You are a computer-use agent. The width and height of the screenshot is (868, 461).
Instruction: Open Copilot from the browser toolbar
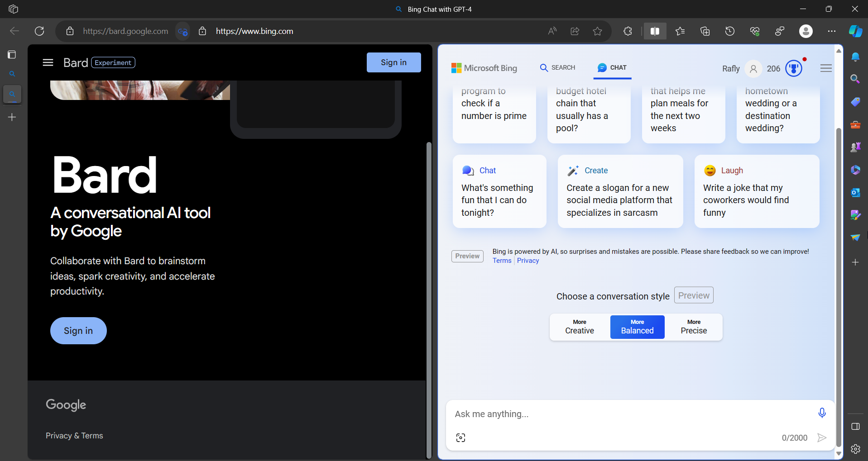tap(855, 31)
